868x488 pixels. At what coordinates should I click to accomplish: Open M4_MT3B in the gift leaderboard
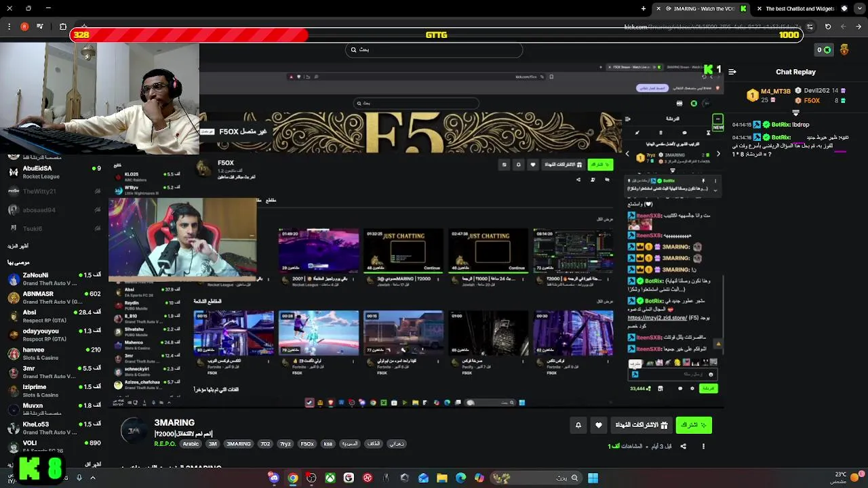(775, 91)
